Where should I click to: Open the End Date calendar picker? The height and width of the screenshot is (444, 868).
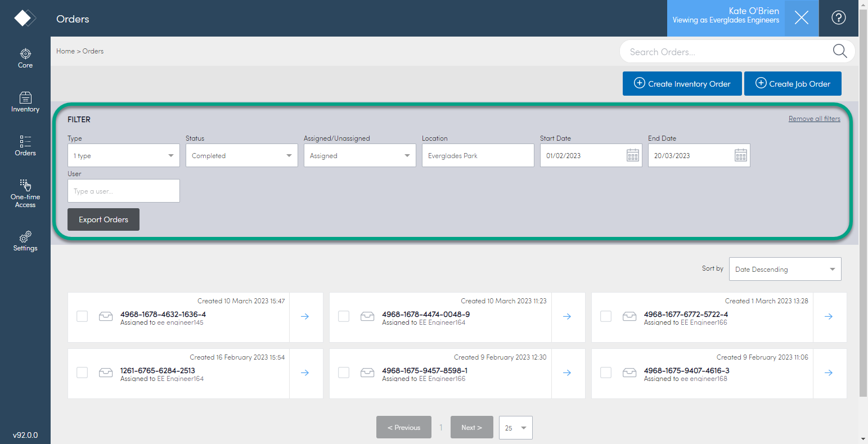coord(741,155)
